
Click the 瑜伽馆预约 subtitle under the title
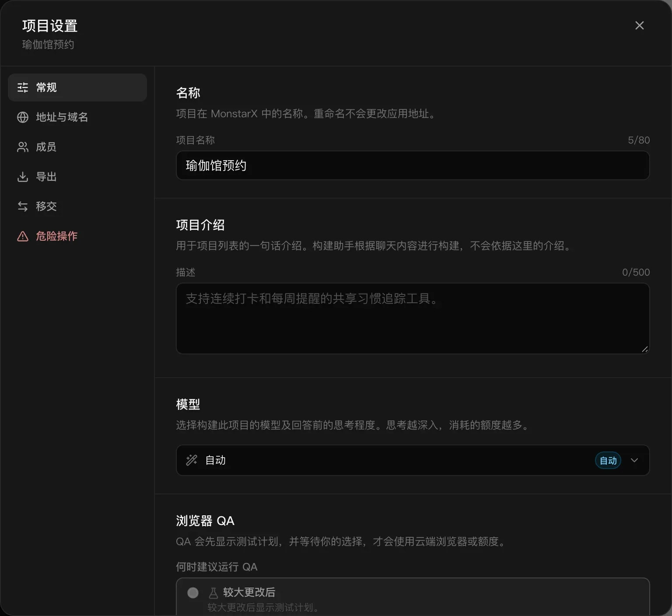[x=48, y=45]
